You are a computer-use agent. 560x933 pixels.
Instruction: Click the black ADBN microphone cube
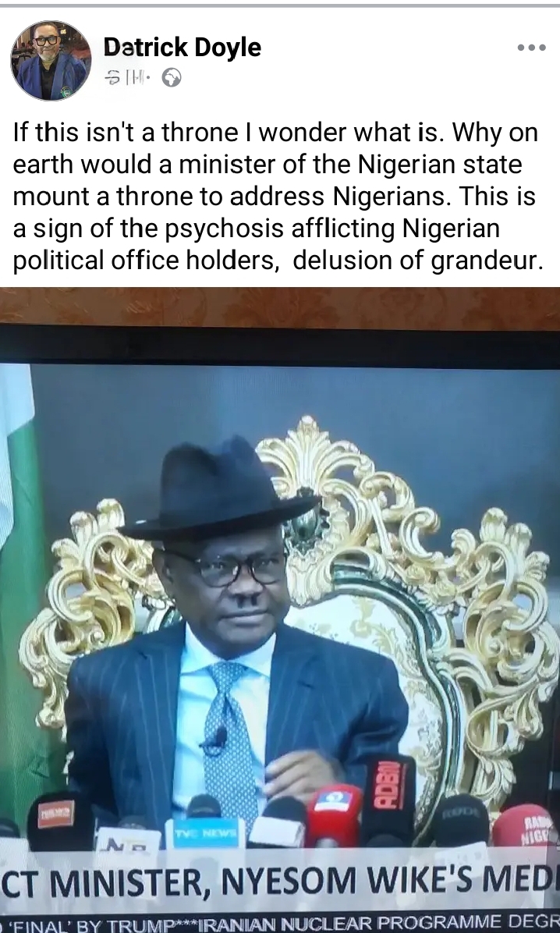click(388, 799)
